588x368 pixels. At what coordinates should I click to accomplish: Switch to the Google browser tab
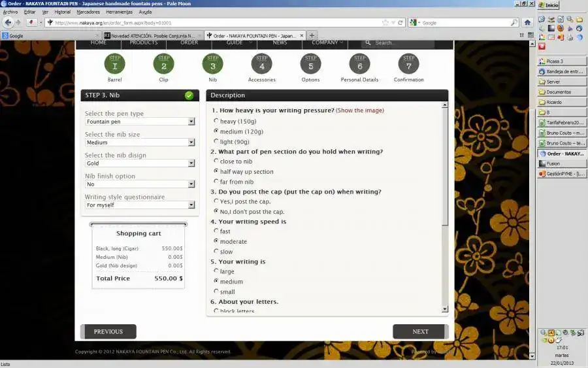51,36
